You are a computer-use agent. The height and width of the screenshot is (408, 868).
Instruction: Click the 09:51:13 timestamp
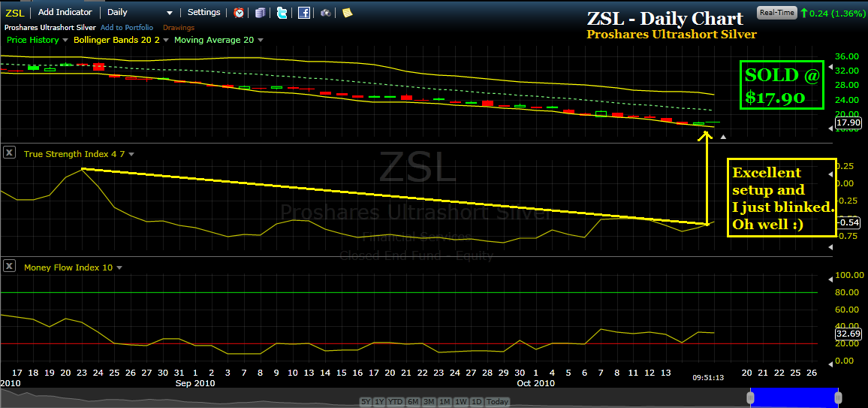click(707, 377)
